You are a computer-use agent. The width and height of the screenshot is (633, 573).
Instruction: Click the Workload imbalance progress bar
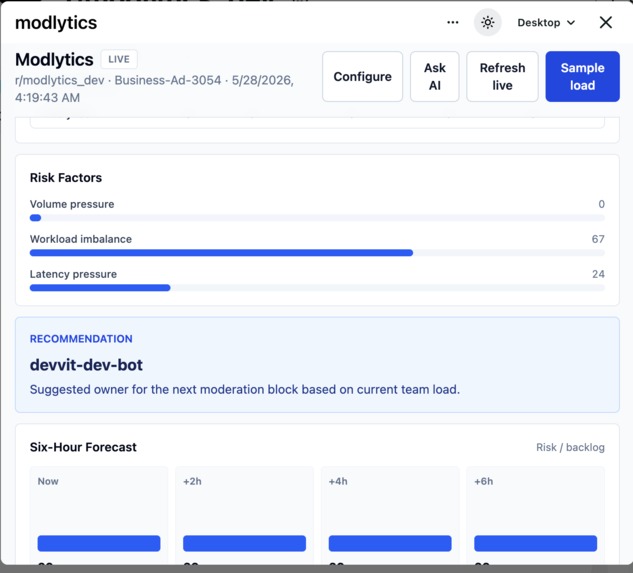(317, 253)
